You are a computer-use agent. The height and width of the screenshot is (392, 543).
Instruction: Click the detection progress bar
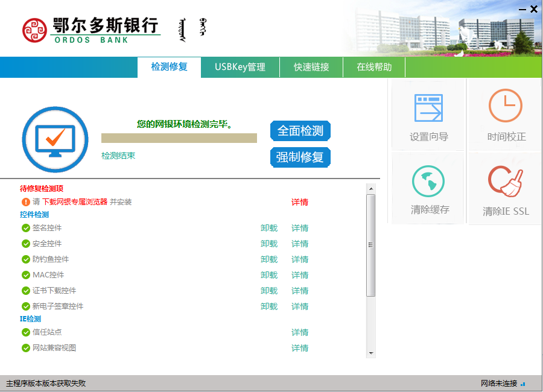[179, 138]
